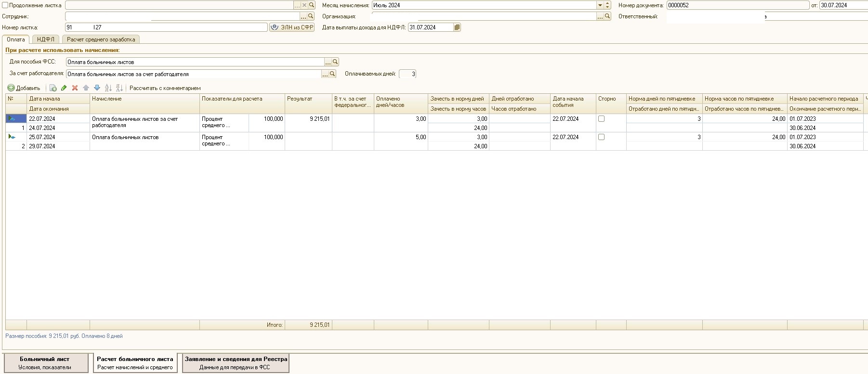868x374 pixels.
Task: Switch to the Оплата tab
Action: tap(16, 39)
